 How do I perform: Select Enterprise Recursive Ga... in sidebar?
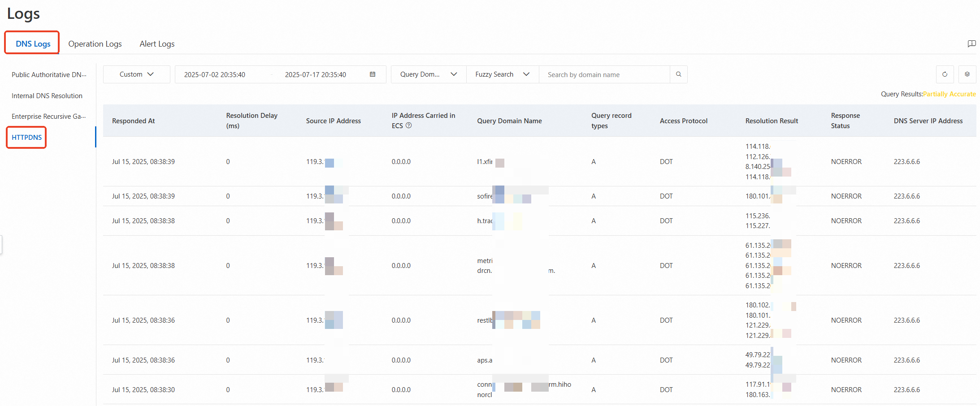tap(48, 117)
